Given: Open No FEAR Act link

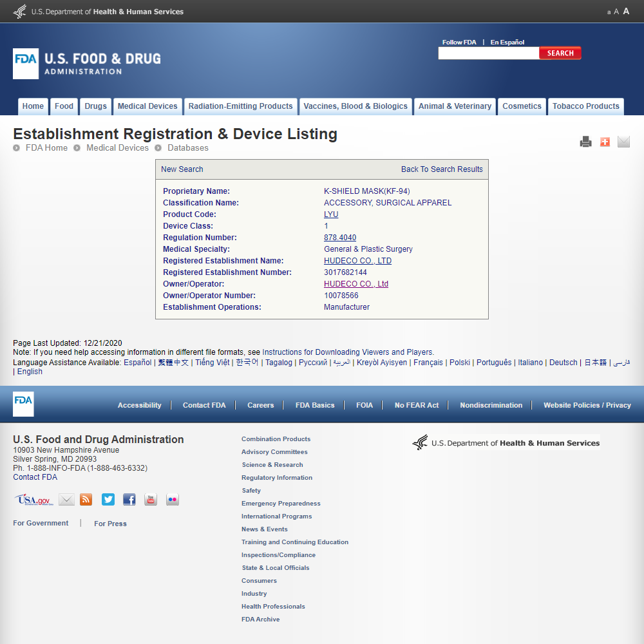Looking at the screenshot, I should [x=417, y=405].
